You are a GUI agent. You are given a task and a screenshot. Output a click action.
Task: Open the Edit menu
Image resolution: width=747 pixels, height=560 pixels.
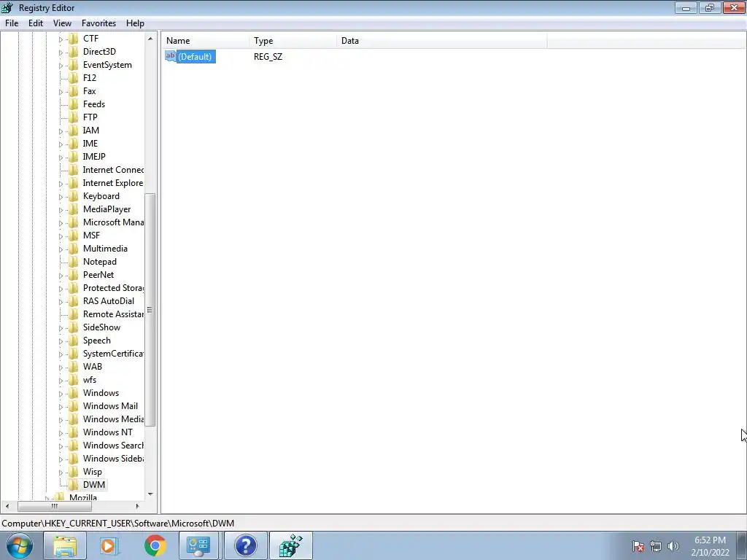(36, 23)
